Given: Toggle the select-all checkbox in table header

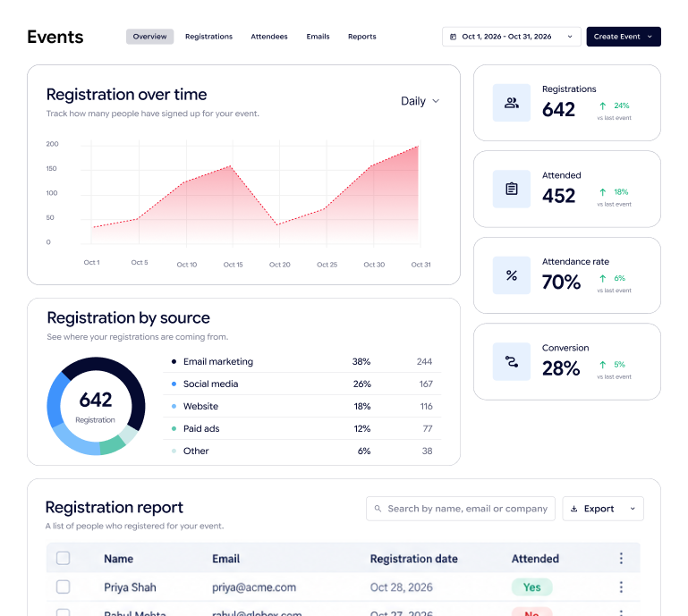Looking at the screenshot, I should [x=64, y=558].
